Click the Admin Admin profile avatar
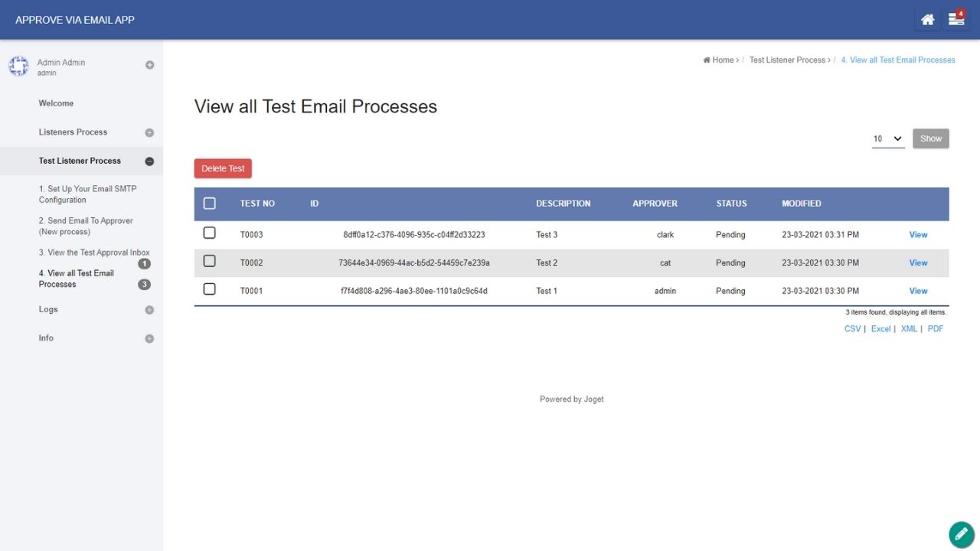Viewport: 980px width, 551px height. click(18, 67)
